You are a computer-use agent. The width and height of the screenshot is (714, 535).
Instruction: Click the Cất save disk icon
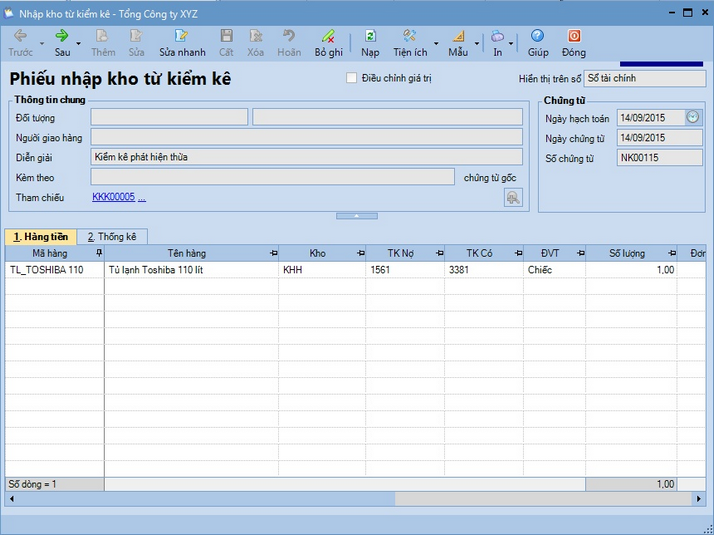(x=226, y=36)
